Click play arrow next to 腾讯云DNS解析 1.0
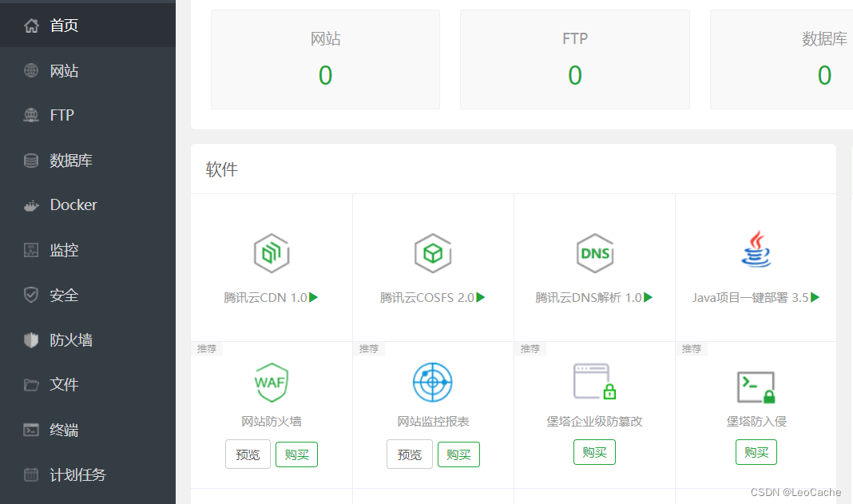853x504 pixels. coord(648,297)
